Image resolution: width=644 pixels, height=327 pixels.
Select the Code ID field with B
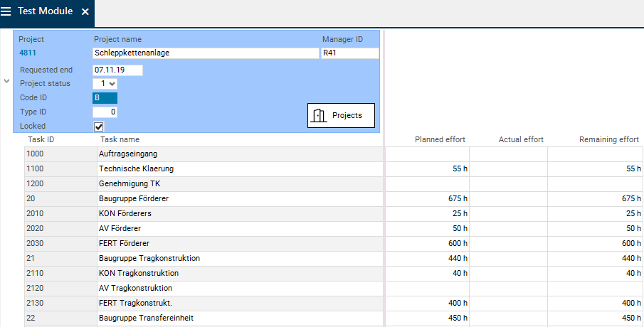[x=105, y=98]
